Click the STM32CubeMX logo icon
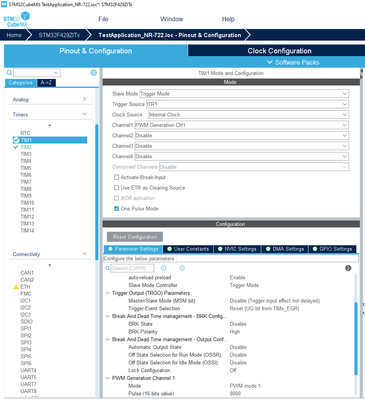Screen dimensions: 365x400 (17, 19)
